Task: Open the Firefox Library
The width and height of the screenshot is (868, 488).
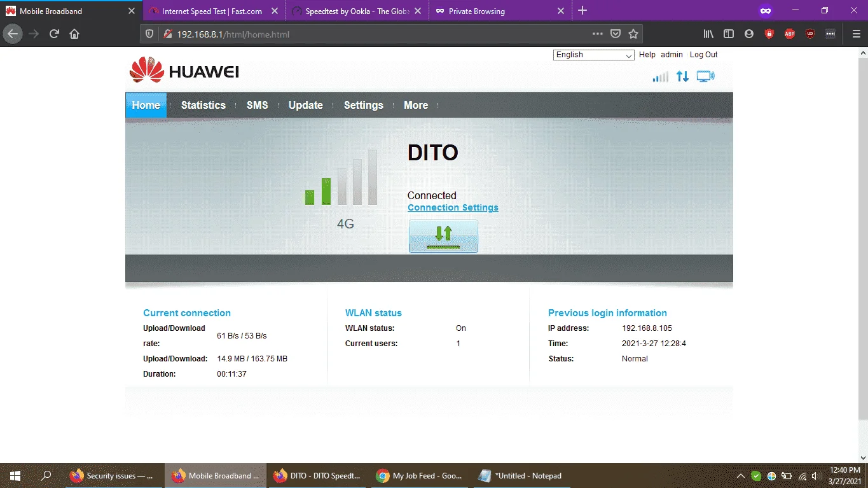Action: tap(708, 34)
